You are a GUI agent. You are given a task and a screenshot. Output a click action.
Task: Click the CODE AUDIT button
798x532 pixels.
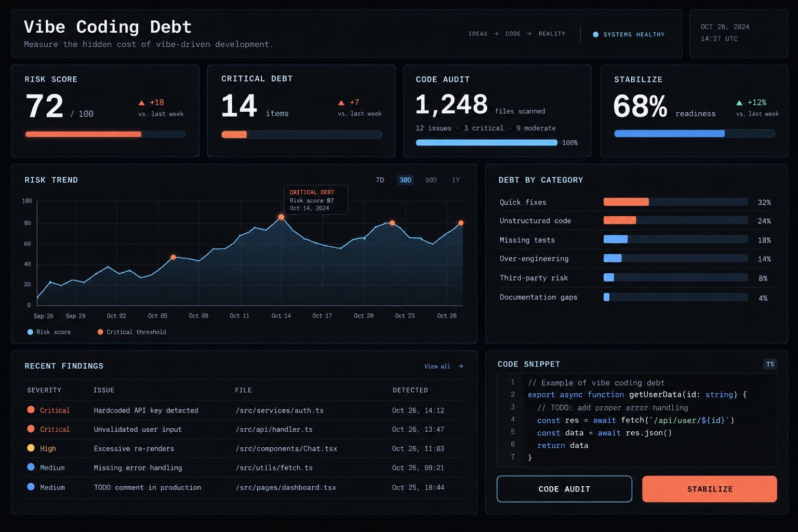[x=564, y=489]
